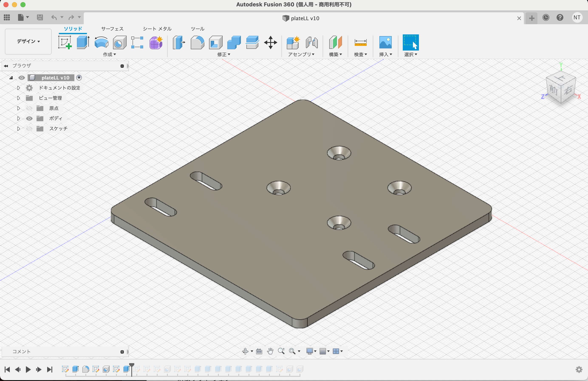The height and width of the screenshot is (381, 588).
Task: Click the Look At tool
Action: coord(259,351)
